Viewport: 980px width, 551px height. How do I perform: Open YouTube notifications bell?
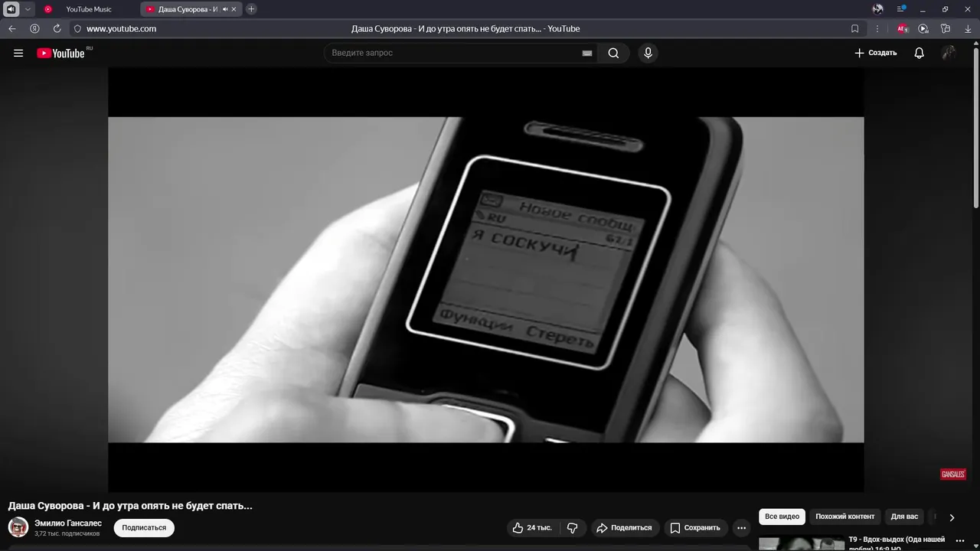(920, 53)
